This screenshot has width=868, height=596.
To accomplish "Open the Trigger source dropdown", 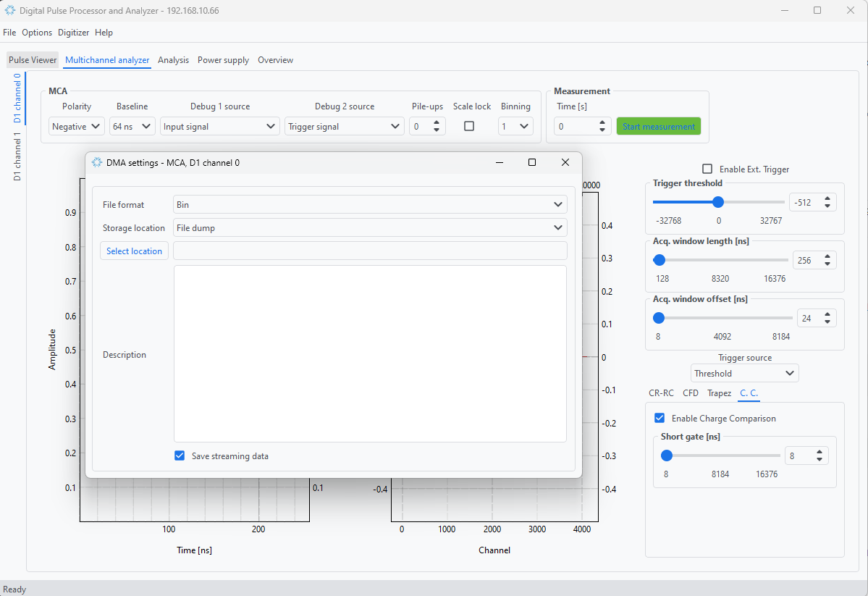I will pyautogui.click(x=744, y=374).
